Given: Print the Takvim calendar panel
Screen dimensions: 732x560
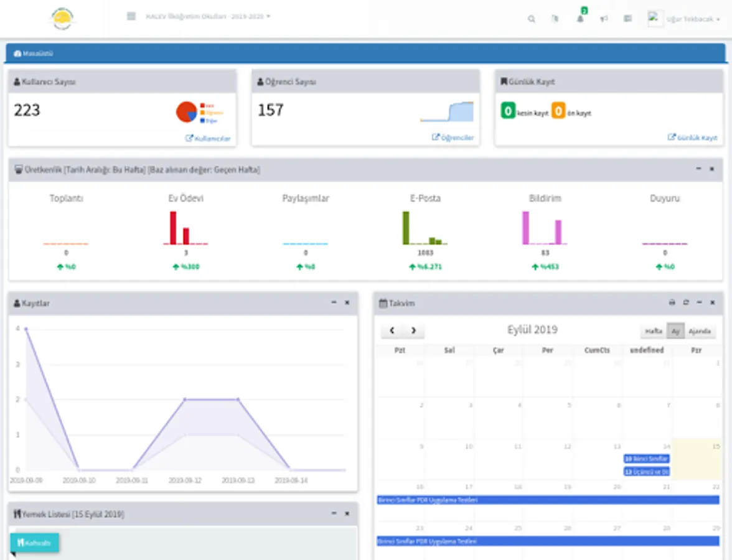Looking at the screenshot, I should point(672,302).
